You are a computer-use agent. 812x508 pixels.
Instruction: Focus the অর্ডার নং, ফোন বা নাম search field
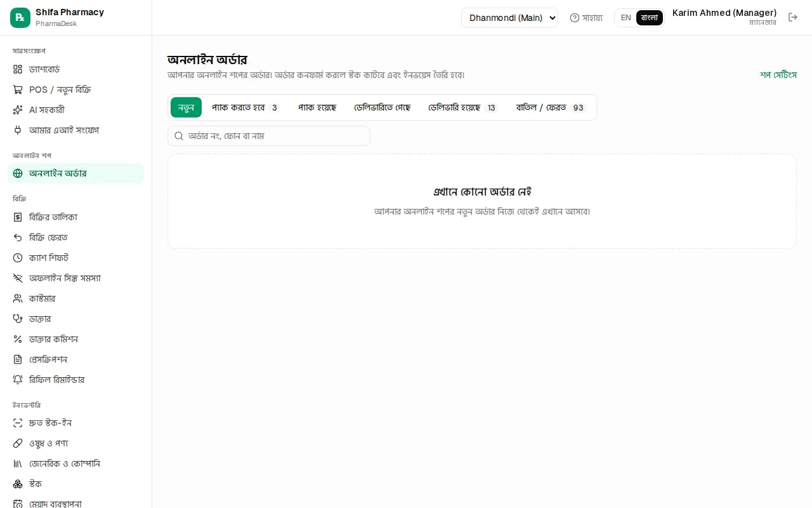coord(269,136)
